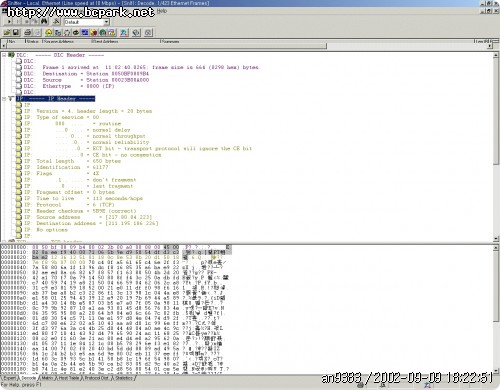Click the last icon in second toolbar

148,32
